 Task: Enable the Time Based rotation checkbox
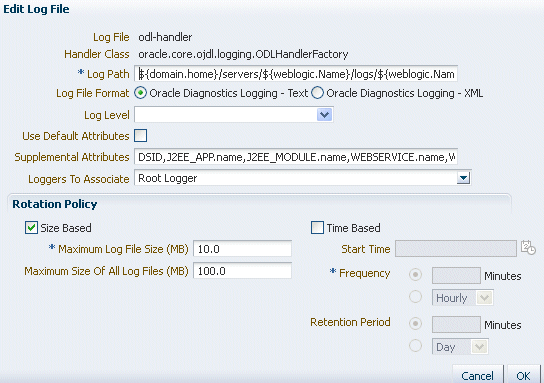click(x=317, y=228)
